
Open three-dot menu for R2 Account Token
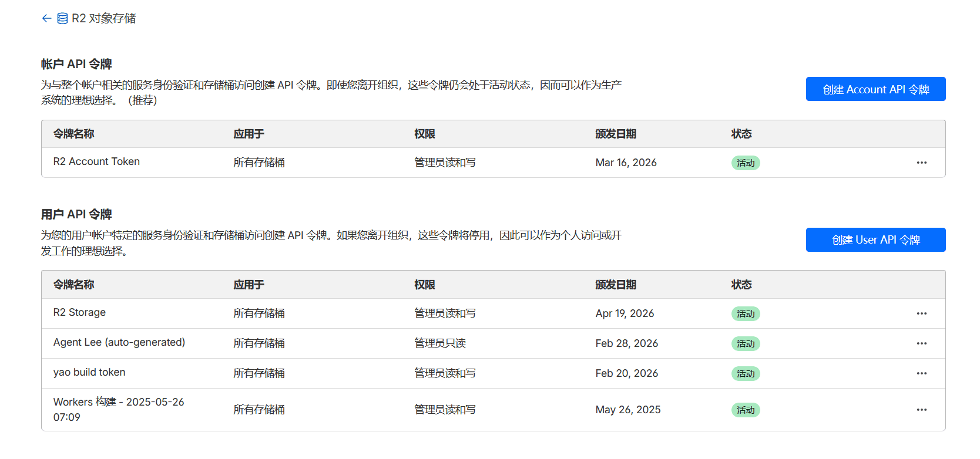click(921, 163)
